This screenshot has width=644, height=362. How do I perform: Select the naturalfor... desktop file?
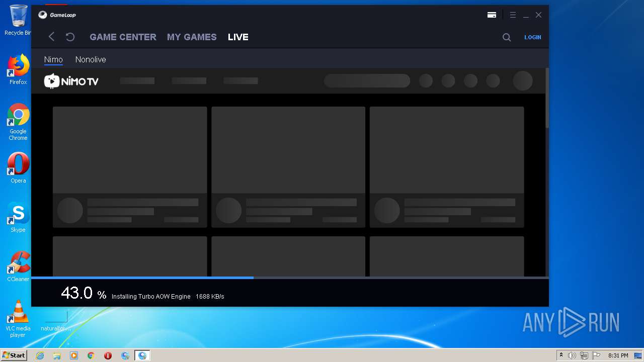coord(56,320)
